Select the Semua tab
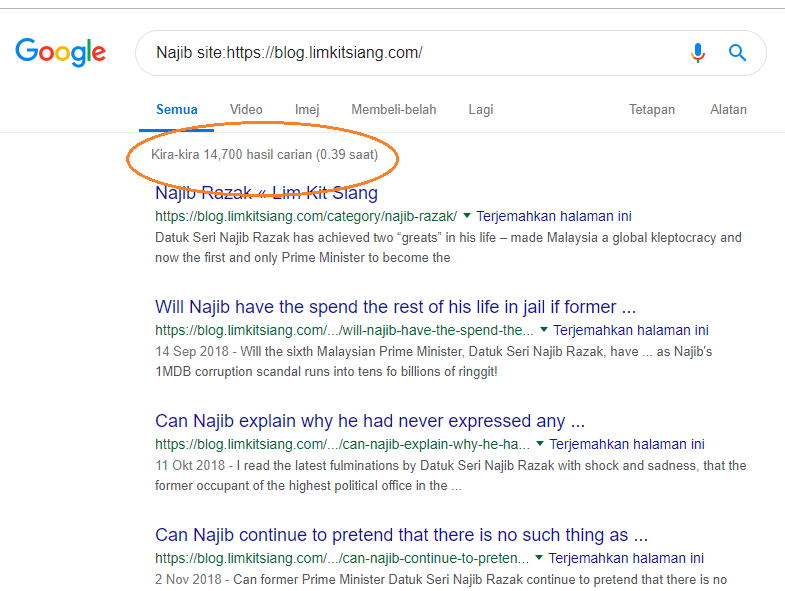785x591 pixels. 177,110
